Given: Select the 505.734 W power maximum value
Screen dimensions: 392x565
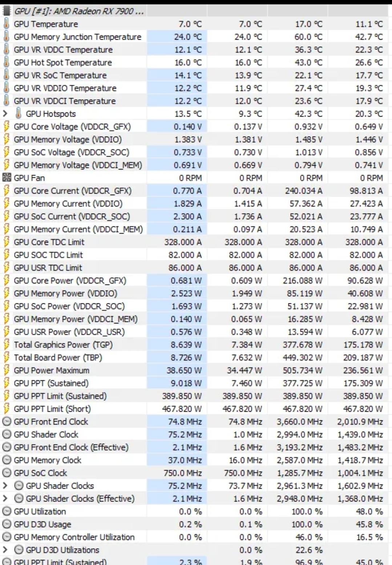Looking at the screenshot, I should pos(302,370).
